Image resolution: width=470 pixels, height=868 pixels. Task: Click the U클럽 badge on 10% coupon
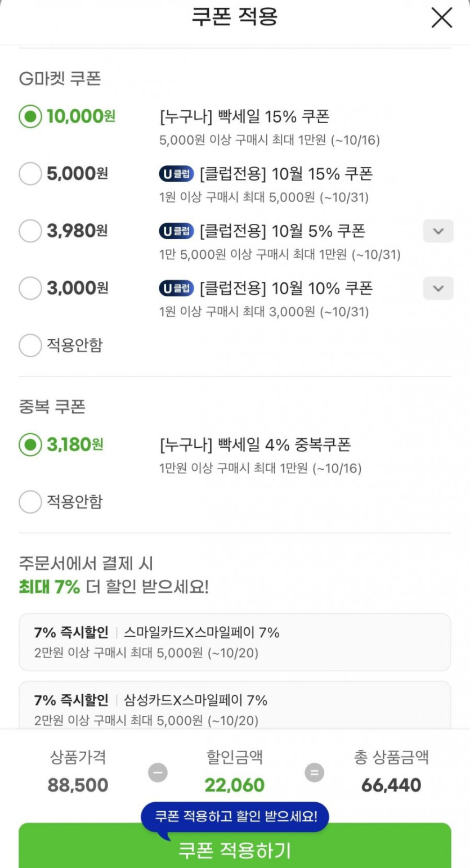(176, 289)
